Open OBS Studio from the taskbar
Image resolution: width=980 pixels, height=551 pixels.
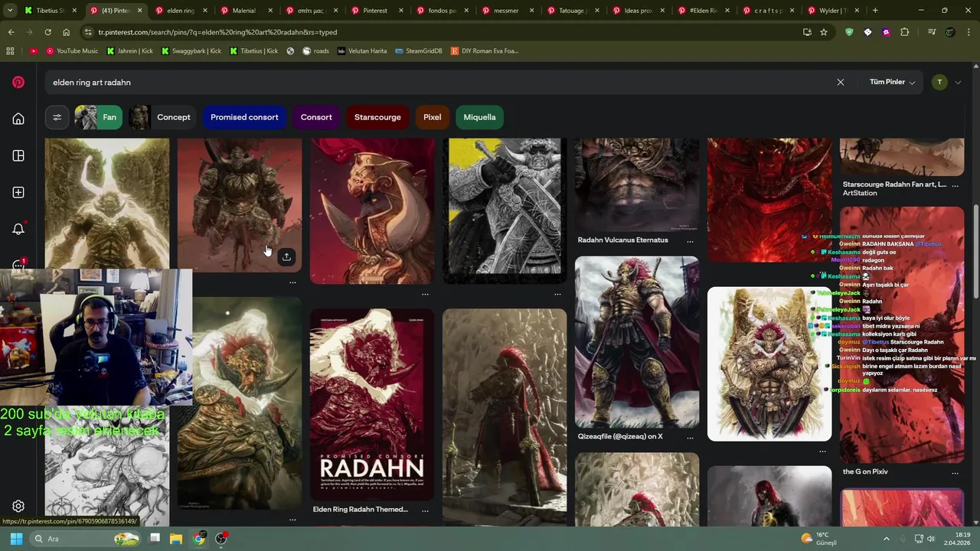[x=221, y=539]
